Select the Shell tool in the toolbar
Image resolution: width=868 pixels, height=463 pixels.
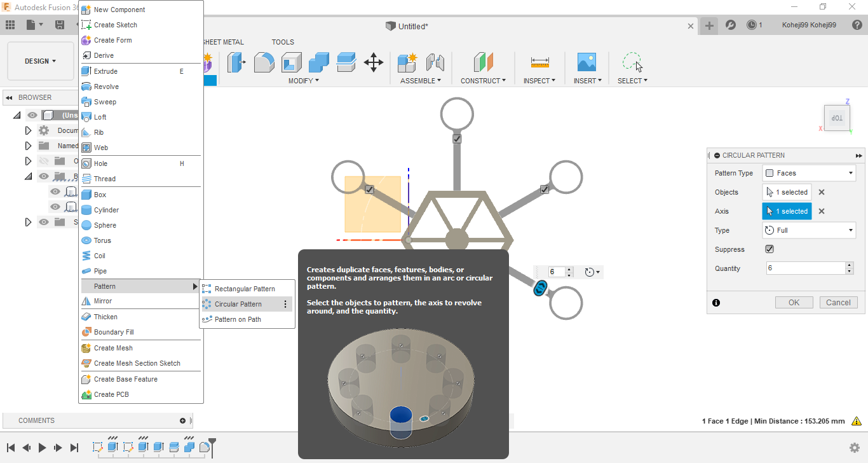[x=292, y=62]
